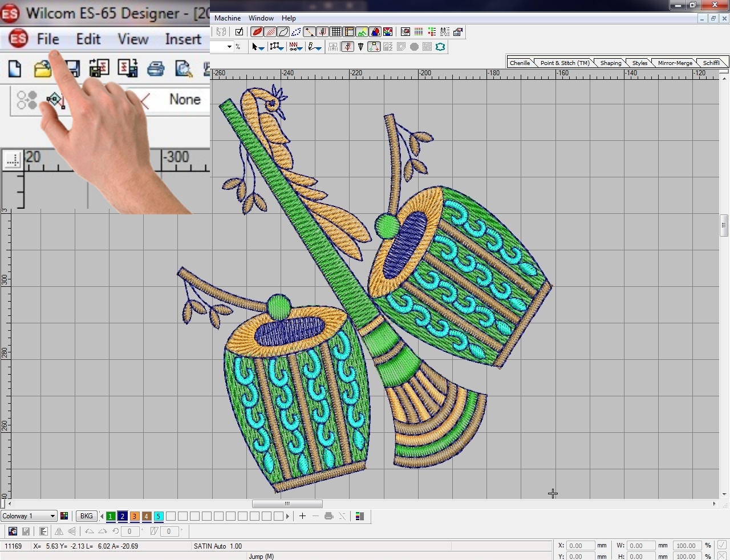Click the print icon in the zoomed toolbar
The image size is (730, 560).
click(x=155, y=69)
